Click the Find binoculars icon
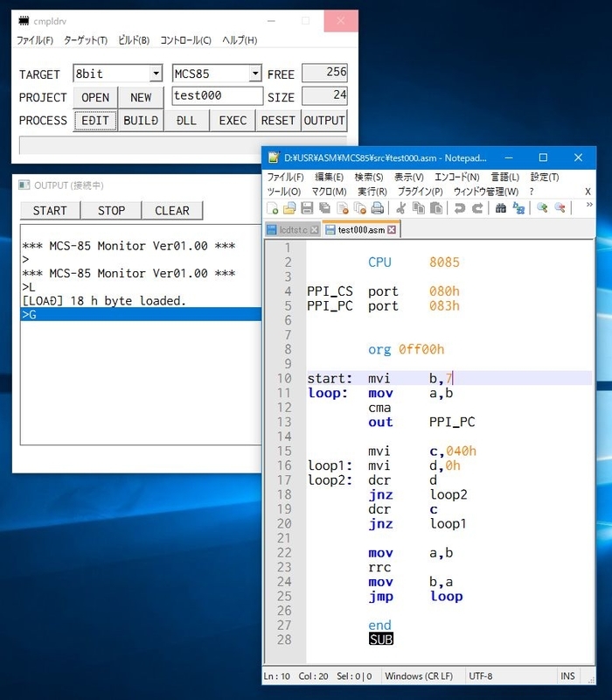This screenshot has width=612, height=700. tap(500, 208)
